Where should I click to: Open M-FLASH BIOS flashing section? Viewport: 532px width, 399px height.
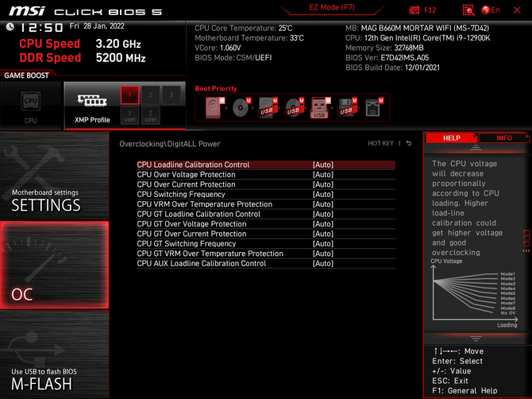tap(54, 354)
